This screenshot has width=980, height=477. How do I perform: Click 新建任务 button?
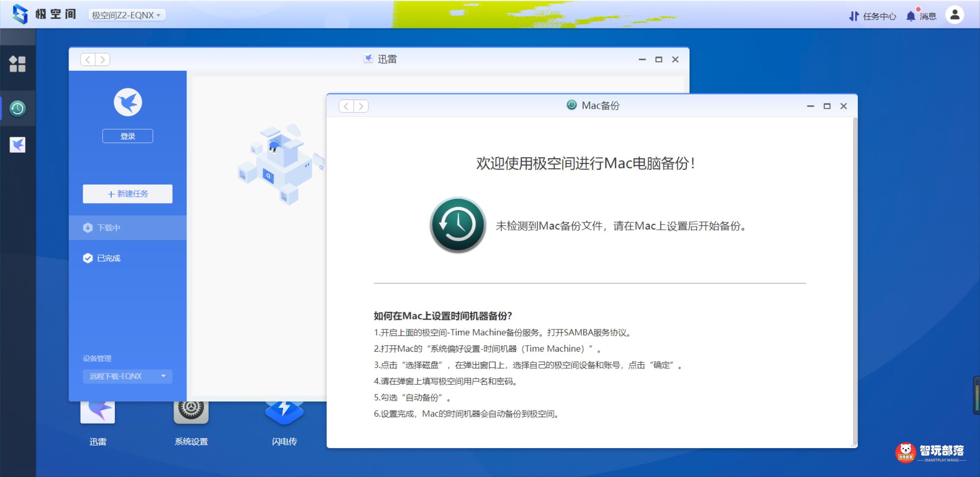coord(128,194)
